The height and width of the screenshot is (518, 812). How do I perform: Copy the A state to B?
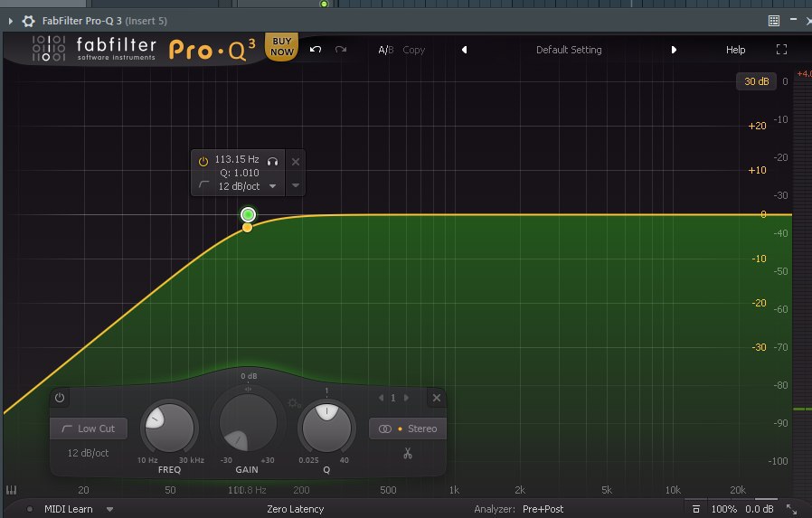tap(414, 50)
